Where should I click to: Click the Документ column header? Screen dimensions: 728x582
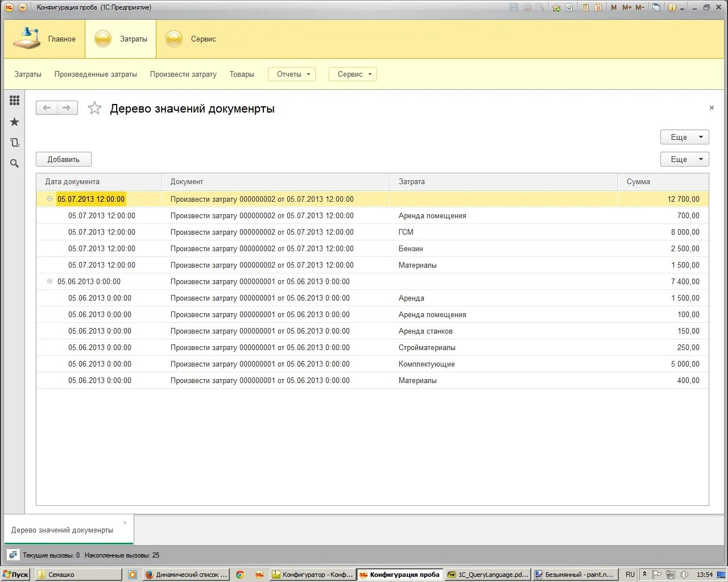275,182
